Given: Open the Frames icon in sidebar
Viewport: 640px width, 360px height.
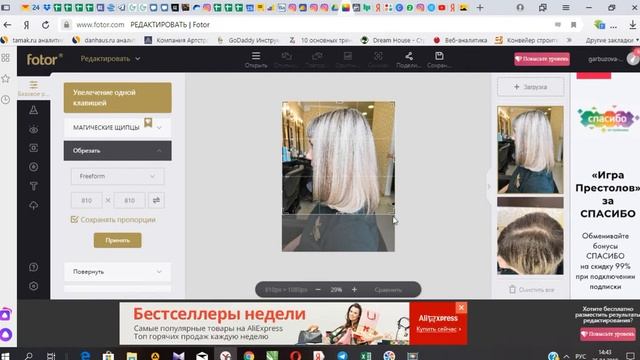Looking at the screenshot, I should [x=33, y=148].
